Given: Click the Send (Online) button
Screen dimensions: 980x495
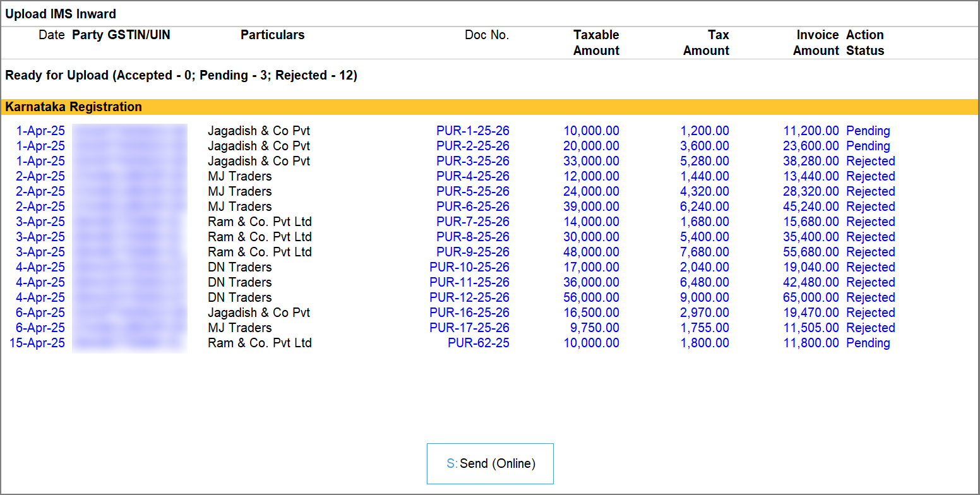Looking at the screenshot, I should coord(490,463).
